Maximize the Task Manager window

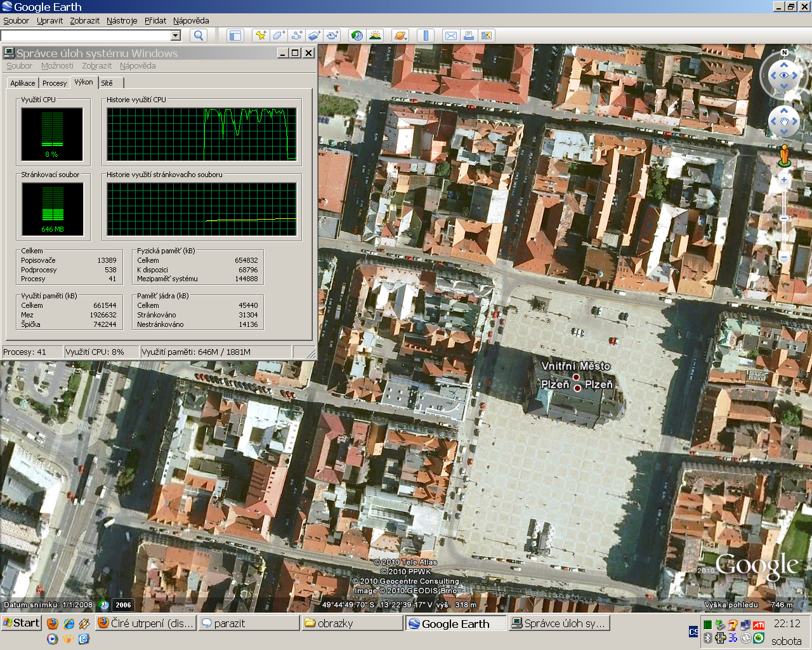[x=295, y=53]
